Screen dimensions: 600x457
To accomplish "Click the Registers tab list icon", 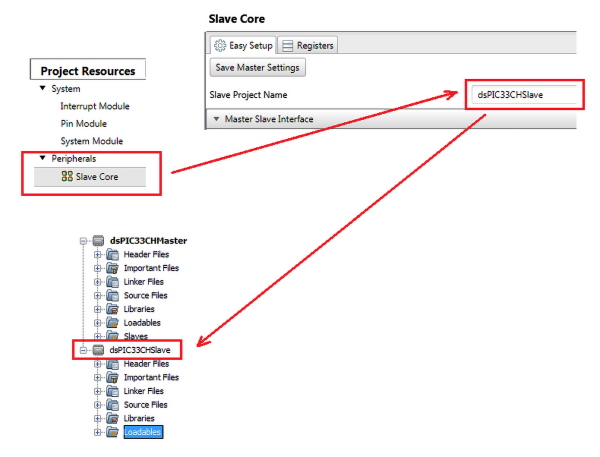I will (288, 45).
